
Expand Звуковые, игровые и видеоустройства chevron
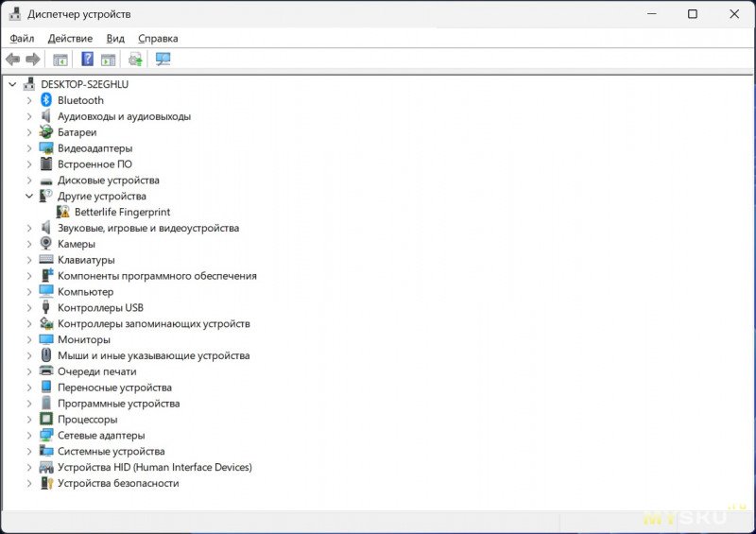pos(29,228)
